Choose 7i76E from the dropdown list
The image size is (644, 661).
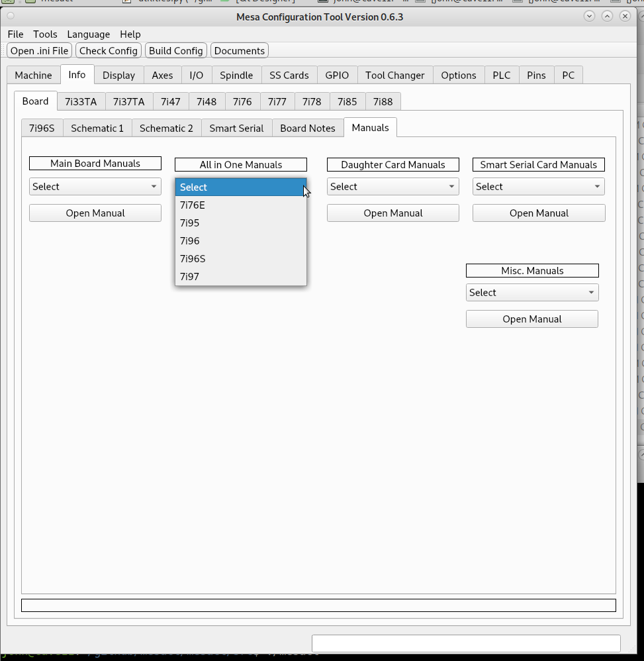tap(241, 205)
